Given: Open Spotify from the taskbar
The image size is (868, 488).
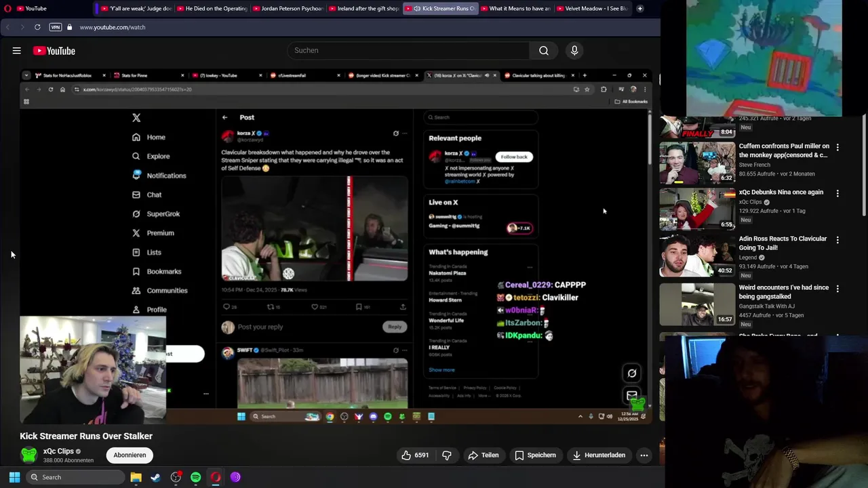Looking at the screenshot, I should coord(195,477).
